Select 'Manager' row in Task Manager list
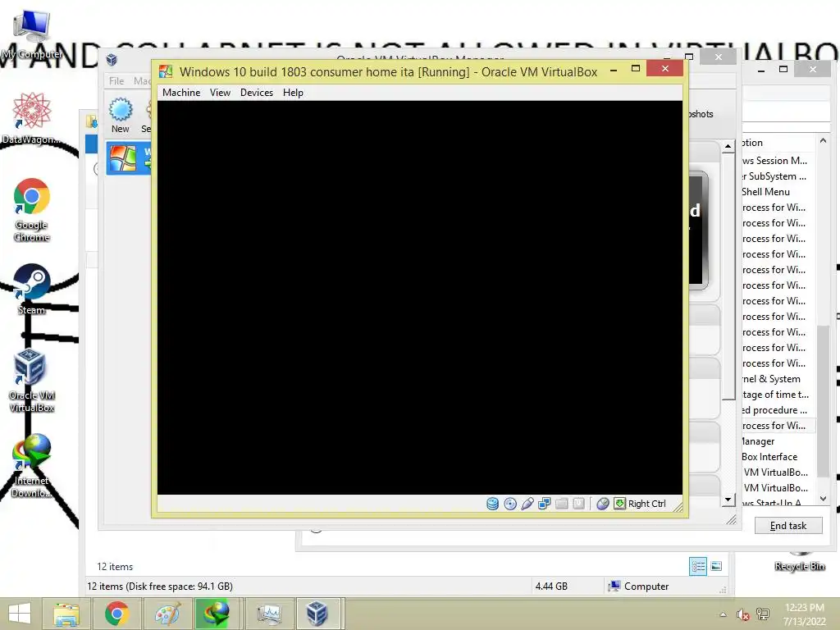Screen dimensions: 840x630 point(778,441)
